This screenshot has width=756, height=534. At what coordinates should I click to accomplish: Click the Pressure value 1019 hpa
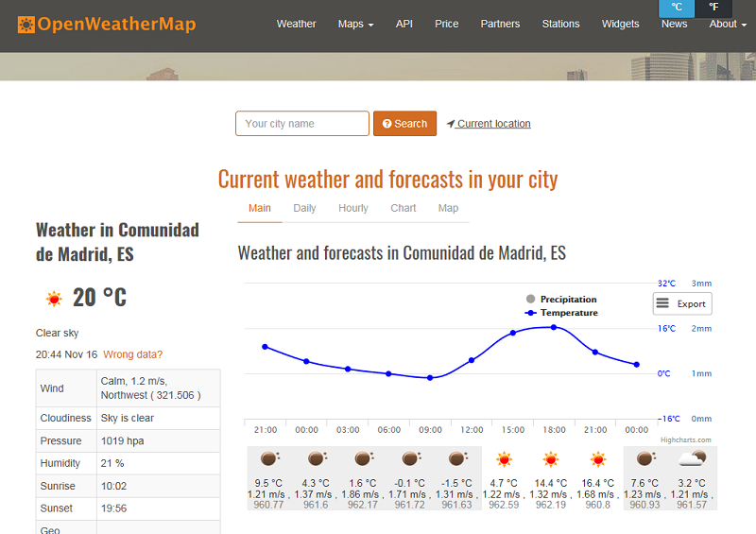pos(123,440)
